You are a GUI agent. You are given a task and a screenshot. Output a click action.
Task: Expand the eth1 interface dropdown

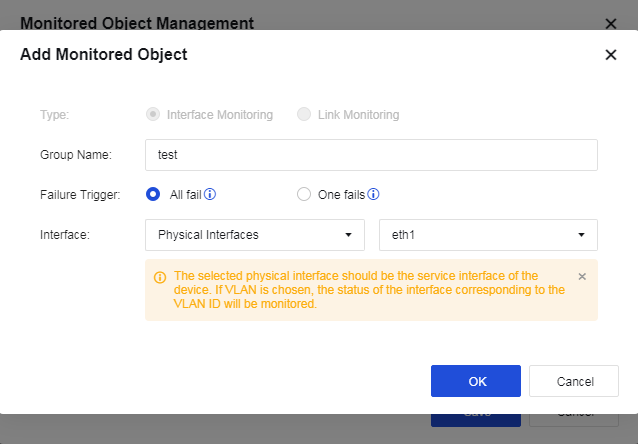(488, 235)
